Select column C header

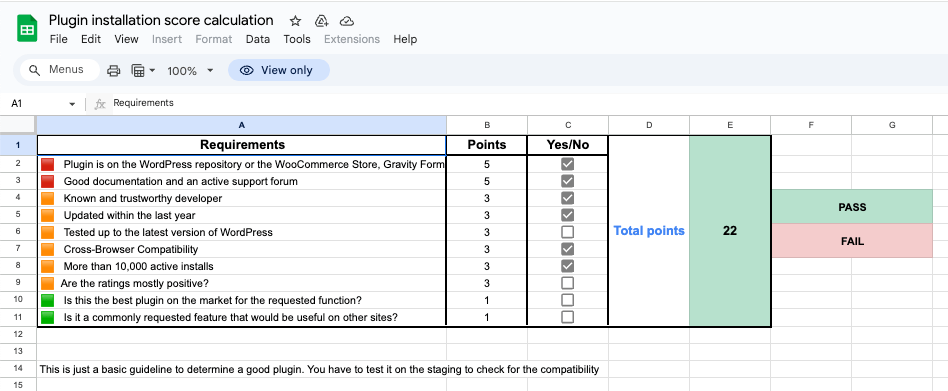click(x=568, y=125)
